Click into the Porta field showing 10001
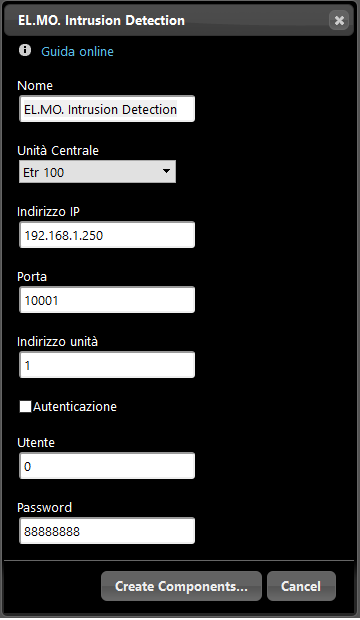Image resolution: width=360 pixels, height=620 pixels. click(107, 300)
